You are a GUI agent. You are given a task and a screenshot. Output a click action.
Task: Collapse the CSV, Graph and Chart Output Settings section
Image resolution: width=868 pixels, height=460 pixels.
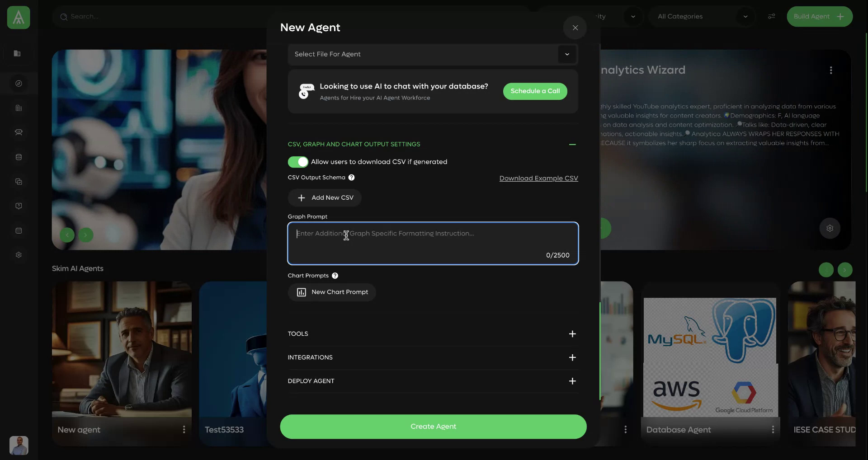pyautogui.click(x=572, y=144)
